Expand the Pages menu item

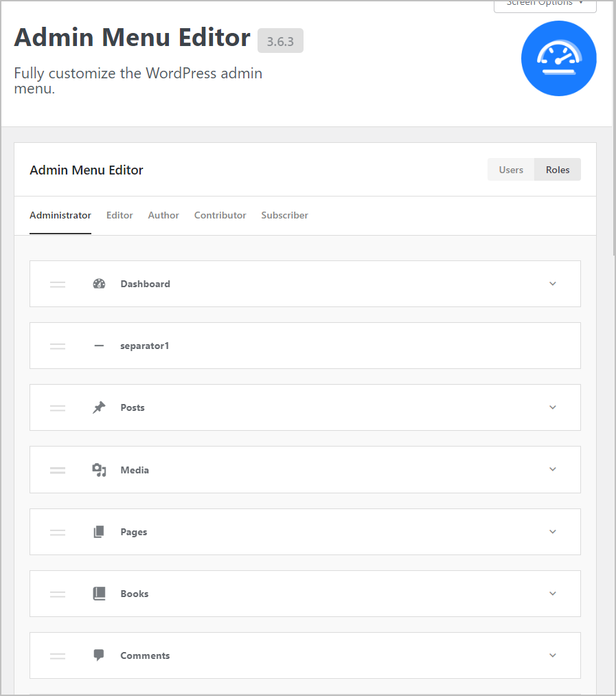coord(553,532)
